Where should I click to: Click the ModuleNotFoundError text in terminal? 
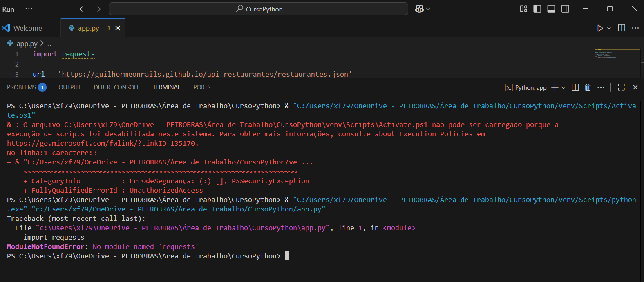(46, 246)
